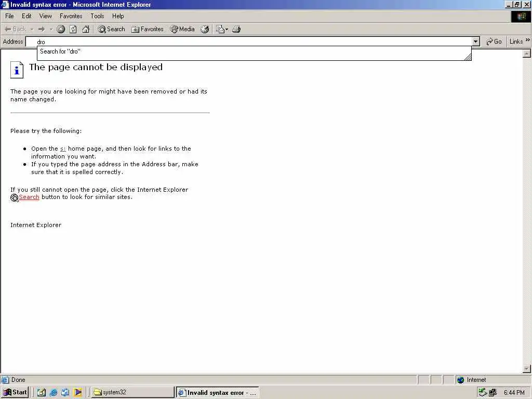Open the Windows Start button
532x399 pixels.
pyautogui.click(x=15, y=392)
